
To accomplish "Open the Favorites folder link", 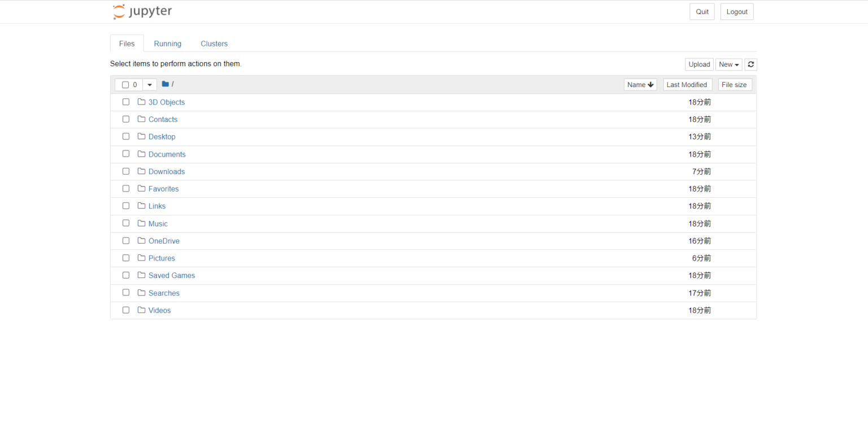I will (x=163, y=188).
